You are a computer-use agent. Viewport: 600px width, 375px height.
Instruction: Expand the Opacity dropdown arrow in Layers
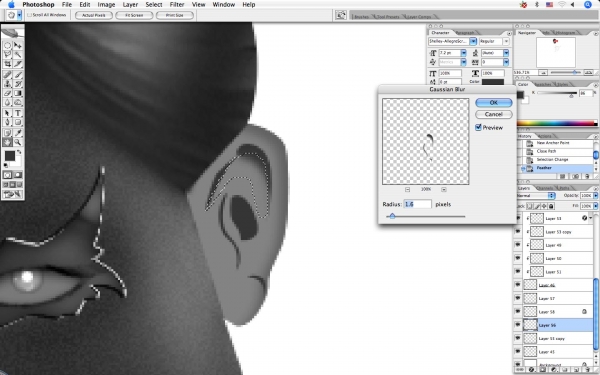click(x=595, y=196)
